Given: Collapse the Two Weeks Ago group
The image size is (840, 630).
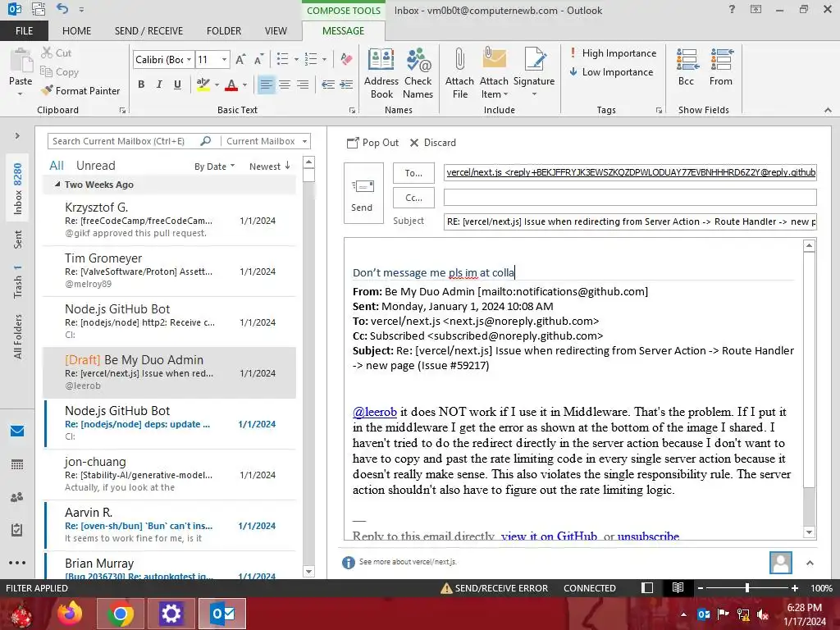Looking at the screenshot, I should [57, 185].
